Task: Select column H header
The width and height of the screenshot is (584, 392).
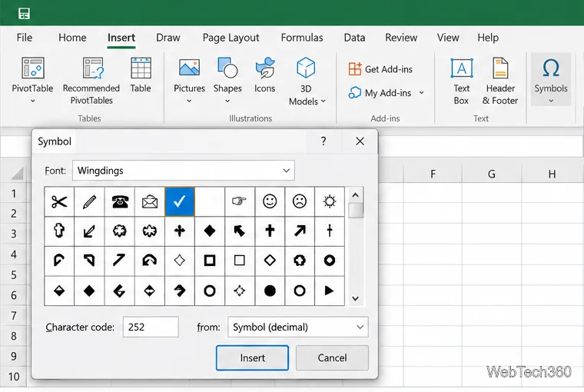Action: click(552, 174)
